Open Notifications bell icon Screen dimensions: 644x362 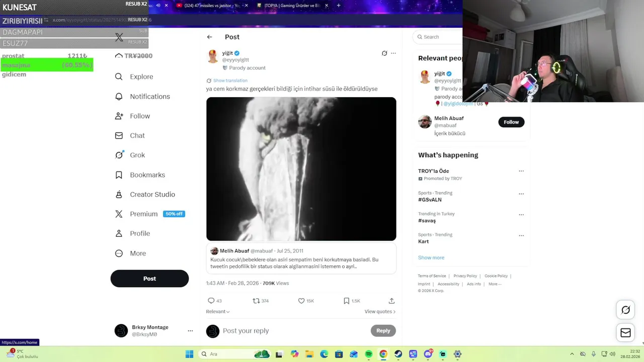119,96
